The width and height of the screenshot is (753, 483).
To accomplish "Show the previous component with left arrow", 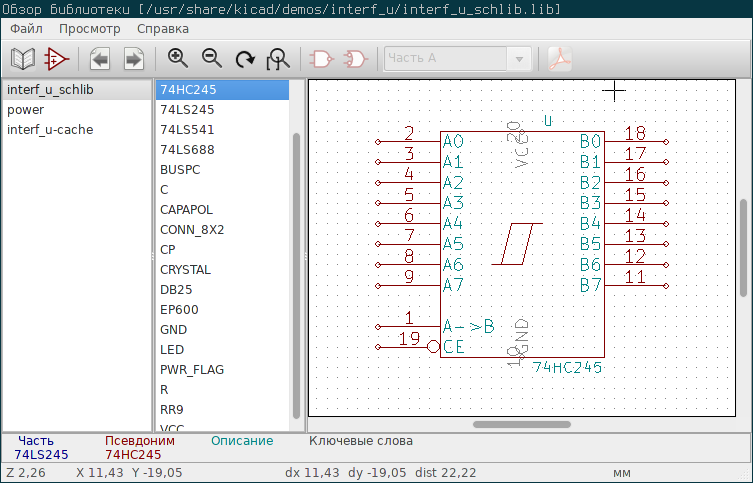I will click(100, 59).
